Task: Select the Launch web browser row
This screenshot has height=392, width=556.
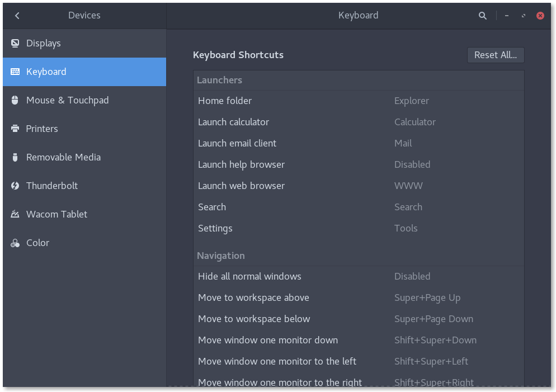Action: 359,186
